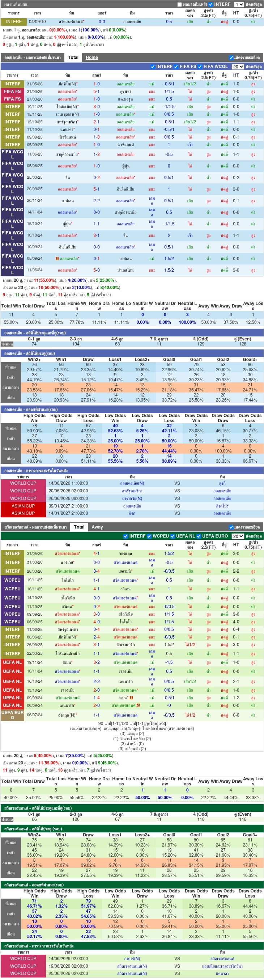264x980 pixels.
Task: Toggle the WCPEU filter checkbox
Action: pyautogui.click(x=149, y=536)
